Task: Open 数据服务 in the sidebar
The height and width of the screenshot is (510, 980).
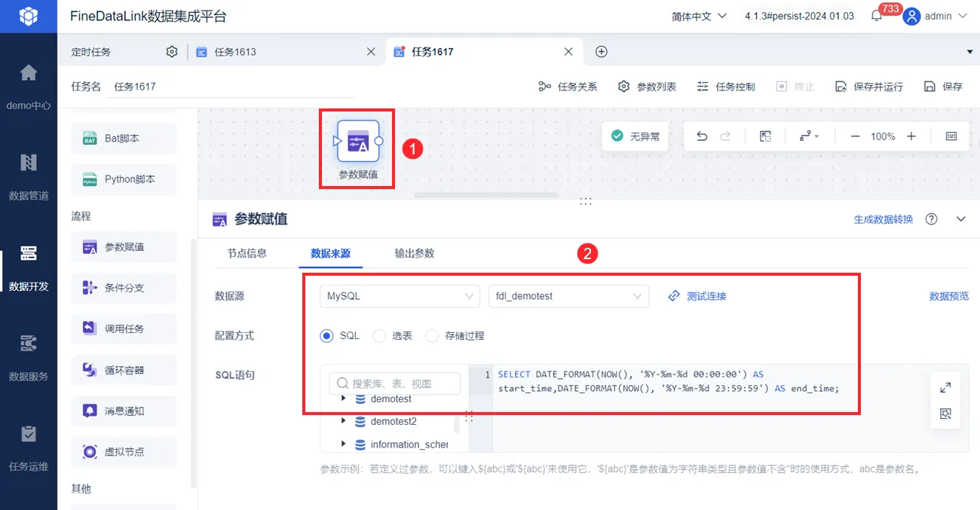Action: 28,356
